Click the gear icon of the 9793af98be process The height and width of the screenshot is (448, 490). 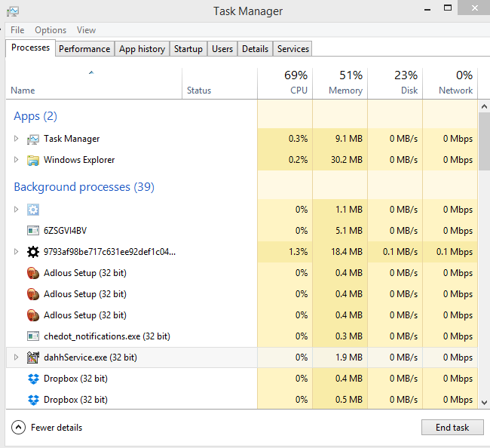click(33, 252)
